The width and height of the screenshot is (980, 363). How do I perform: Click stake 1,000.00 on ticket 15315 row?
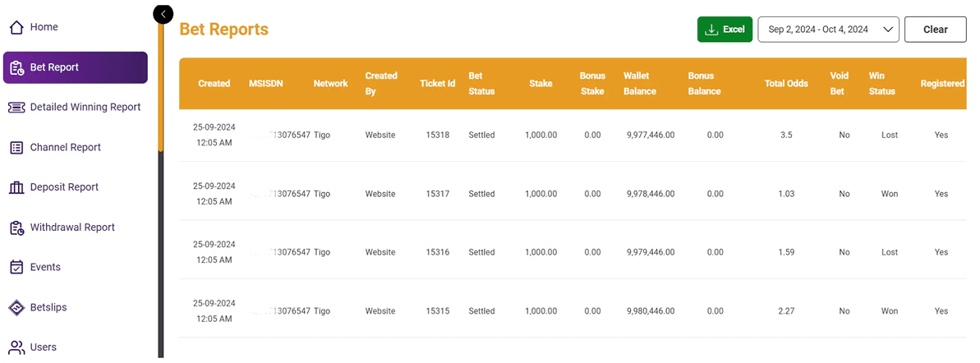click(x=541, y=311)
